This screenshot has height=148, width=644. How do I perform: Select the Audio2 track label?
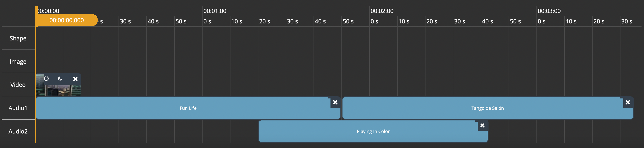18,131
